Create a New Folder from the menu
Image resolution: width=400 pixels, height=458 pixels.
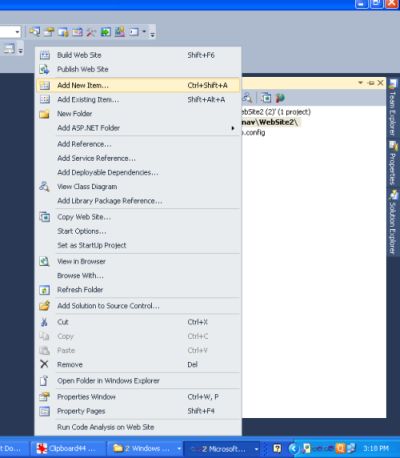coord(138,114)
